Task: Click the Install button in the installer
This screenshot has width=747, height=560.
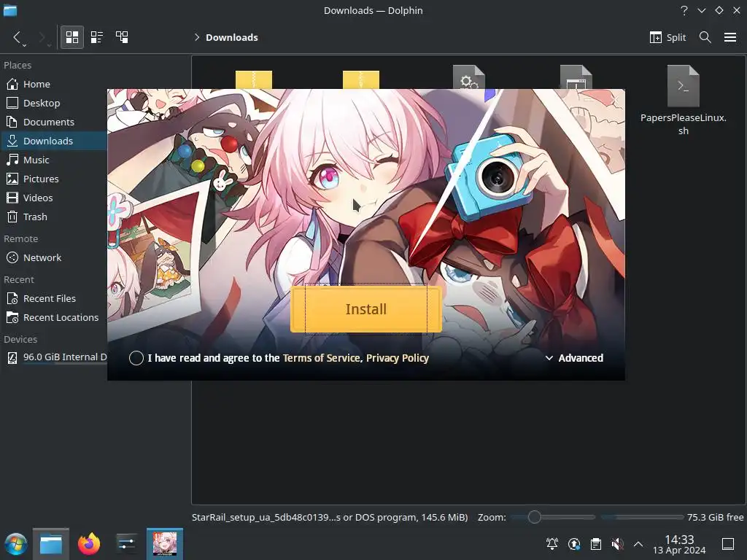Action: 366,309
